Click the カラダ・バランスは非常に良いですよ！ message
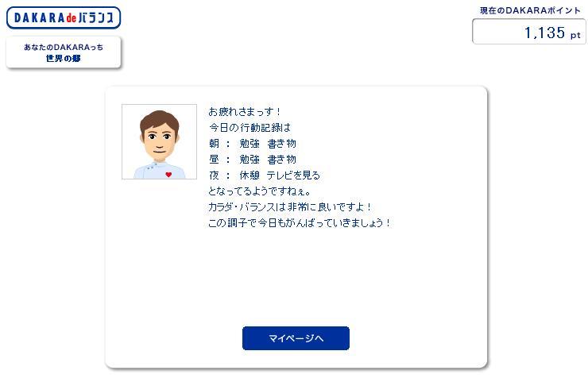The width and height of the screenshot is (588, 378). coord(290,207)
